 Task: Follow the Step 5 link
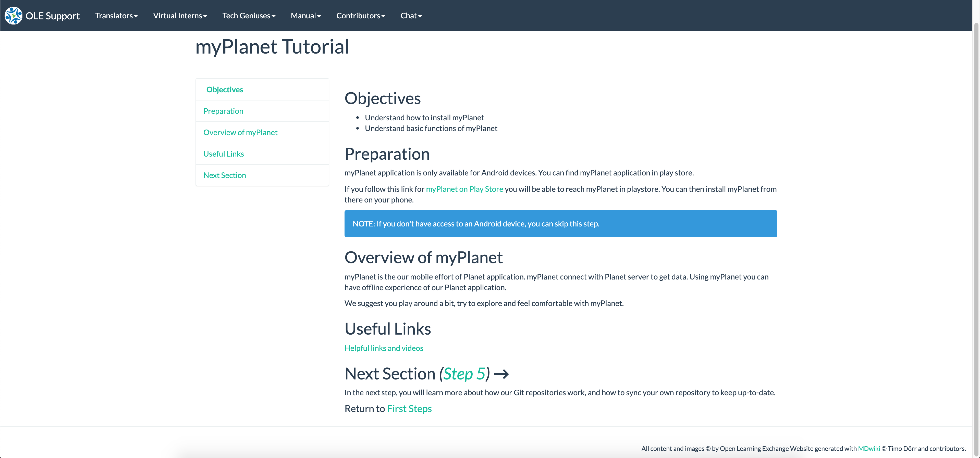pyautogui.click(x=464, y=374)
